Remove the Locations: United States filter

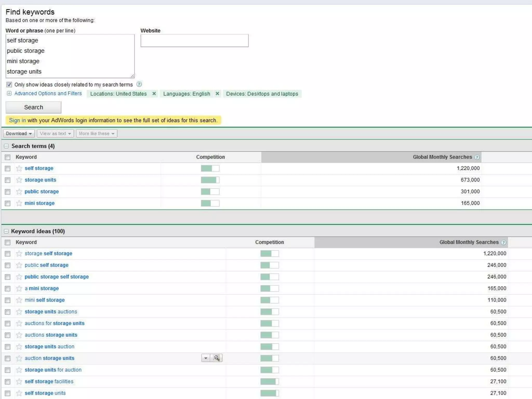tap(154, 94)
